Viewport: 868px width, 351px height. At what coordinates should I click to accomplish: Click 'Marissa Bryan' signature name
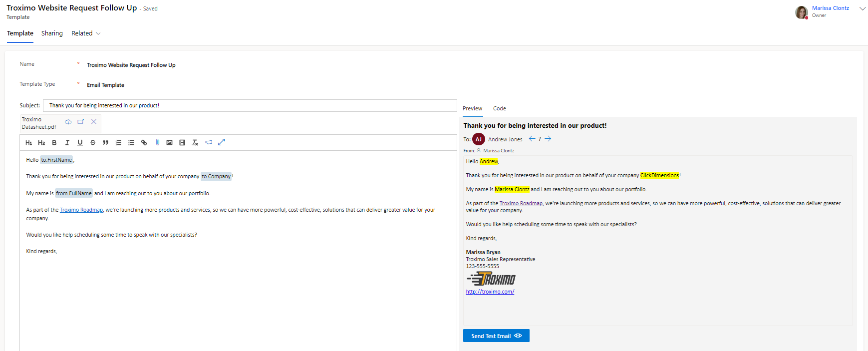(x=483, y=252)
